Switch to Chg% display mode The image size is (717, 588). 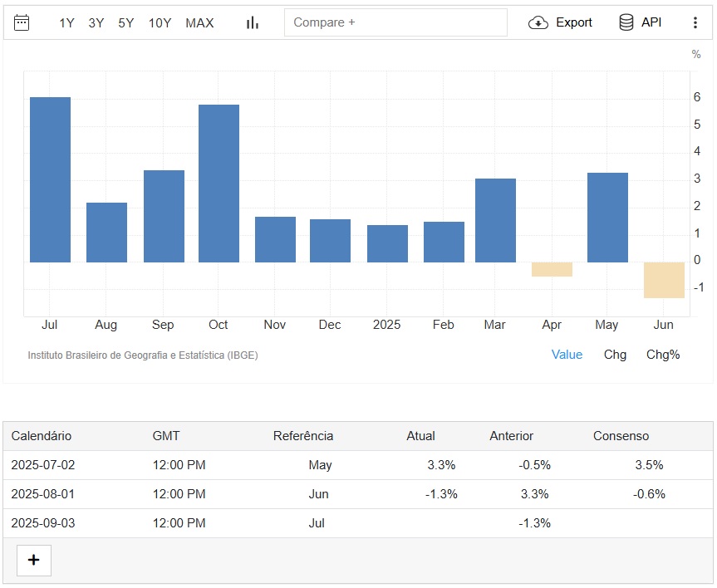tap(663, 355)
